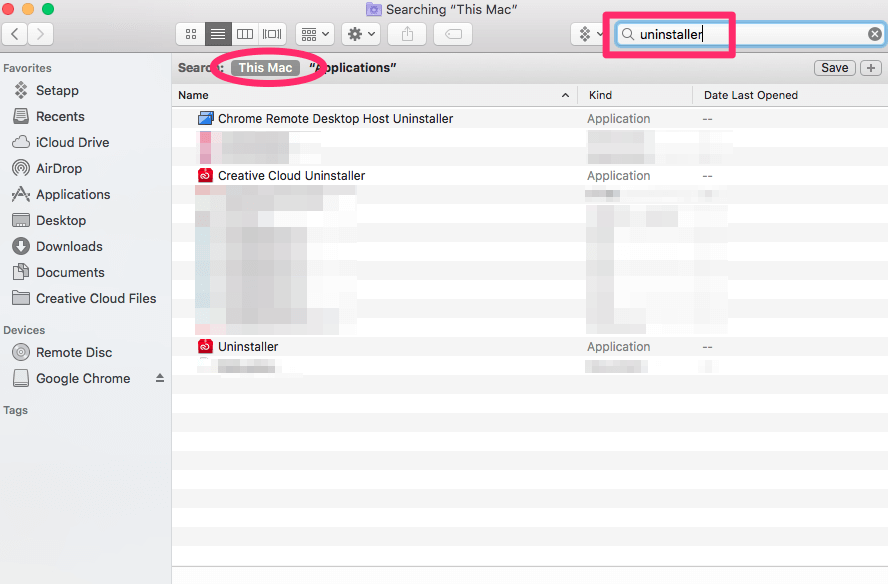This screenshot has width=888, height=584.
Task: Open Desktop in the sidebar
Action: [x=61, y=221]
